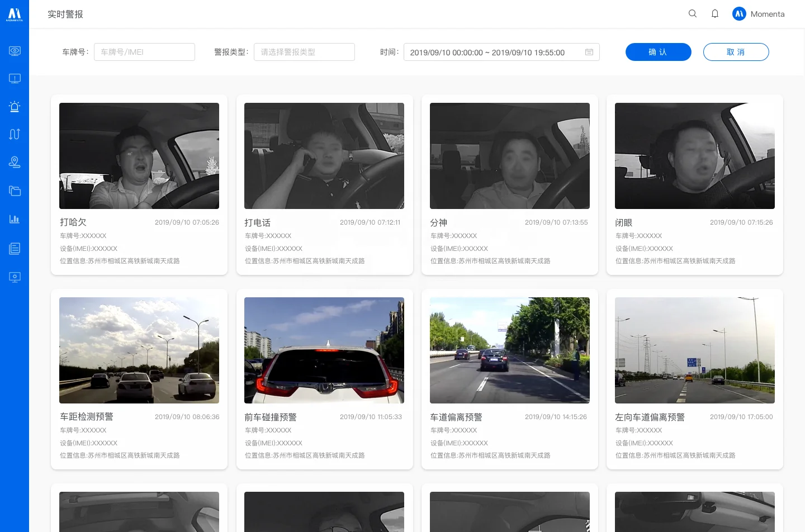Image resolution: width=805 pixels, height=532 pixels.
Task: Click the map location pin sidebar icon
Action: tap(15, 162)
